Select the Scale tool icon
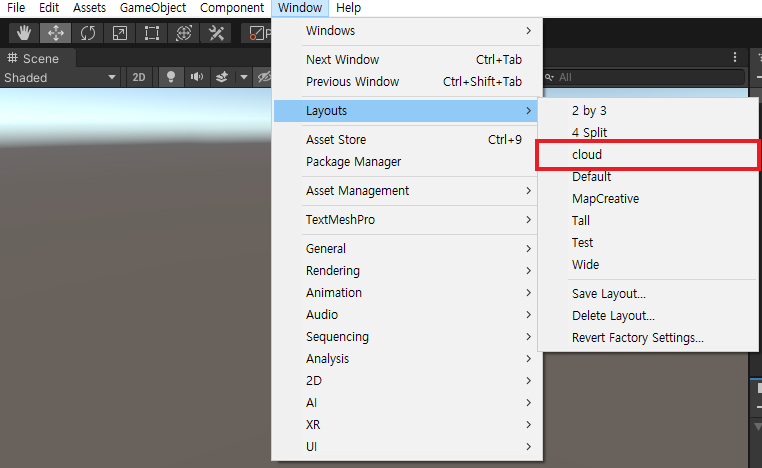Image resolution: width=762 pixels, height=468 pixels. (x=120, y=33)
